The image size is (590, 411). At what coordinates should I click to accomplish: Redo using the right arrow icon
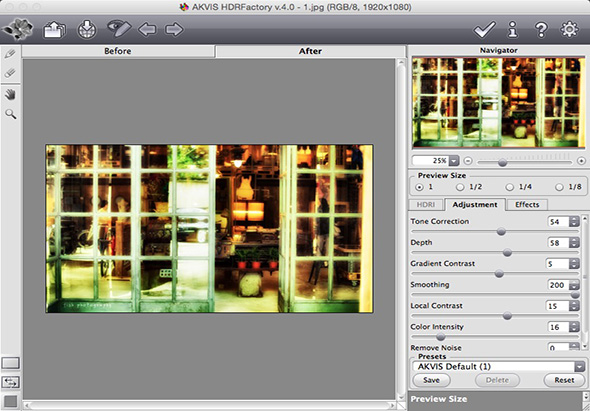174,29
